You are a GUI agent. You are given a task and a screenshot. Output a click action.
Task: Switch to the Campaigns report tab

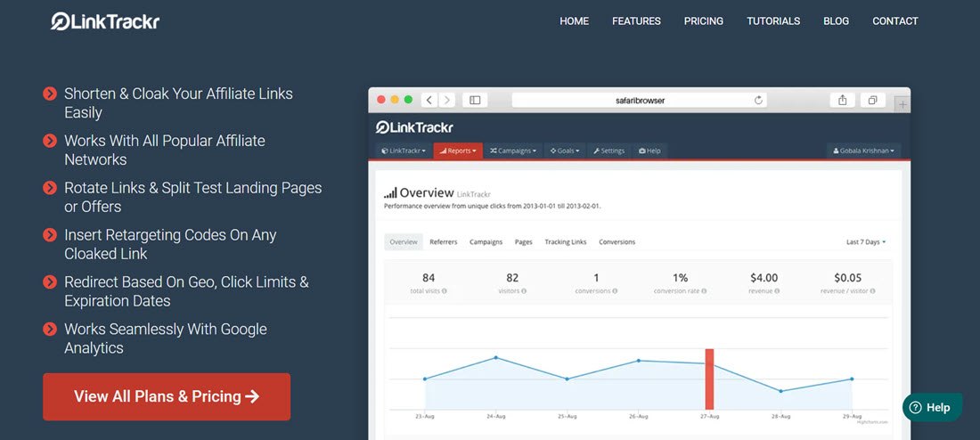pos(486,242)
